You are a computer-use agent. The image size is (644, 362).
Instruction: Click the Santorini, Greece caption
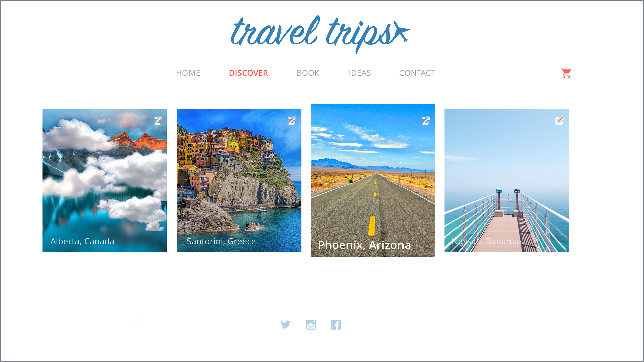coord(221,241)
